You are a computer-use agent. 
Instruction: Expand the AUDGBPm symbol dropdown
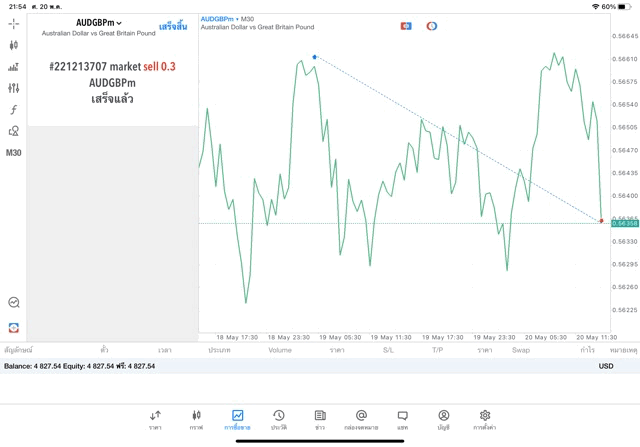point(99,22)
